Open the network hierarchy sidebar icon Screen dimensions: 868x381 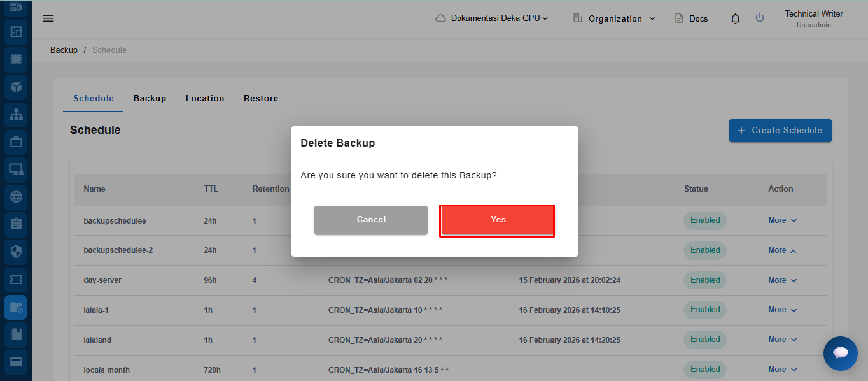click(x=16, y=115)
